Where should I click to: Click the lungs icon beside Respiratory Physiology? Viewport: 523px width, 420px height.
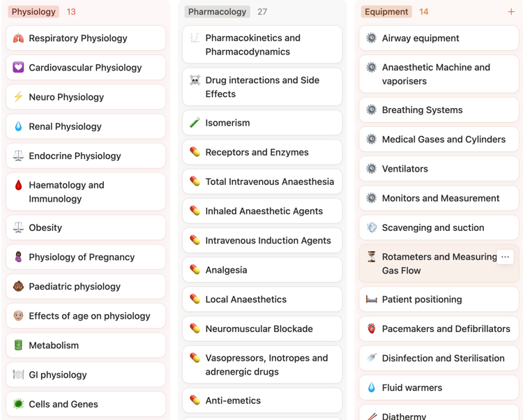[19, 38]
